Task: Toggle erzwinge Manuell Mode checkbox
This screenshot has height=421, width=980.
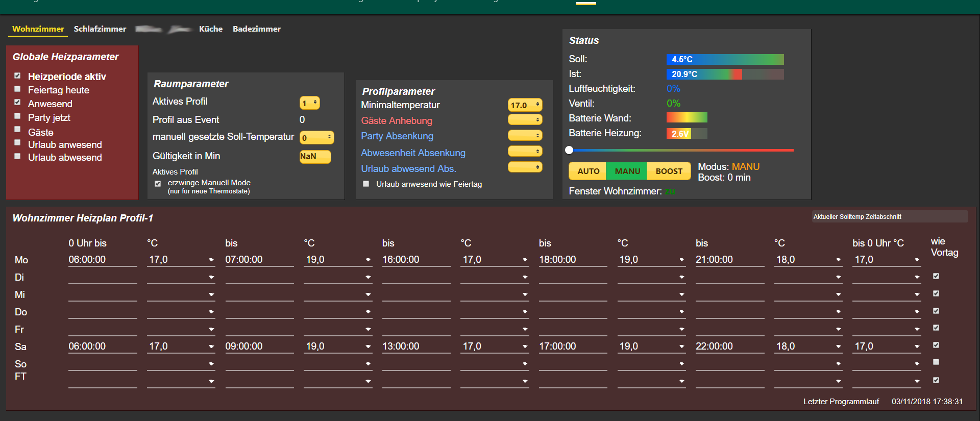Action: coord(158,184)
